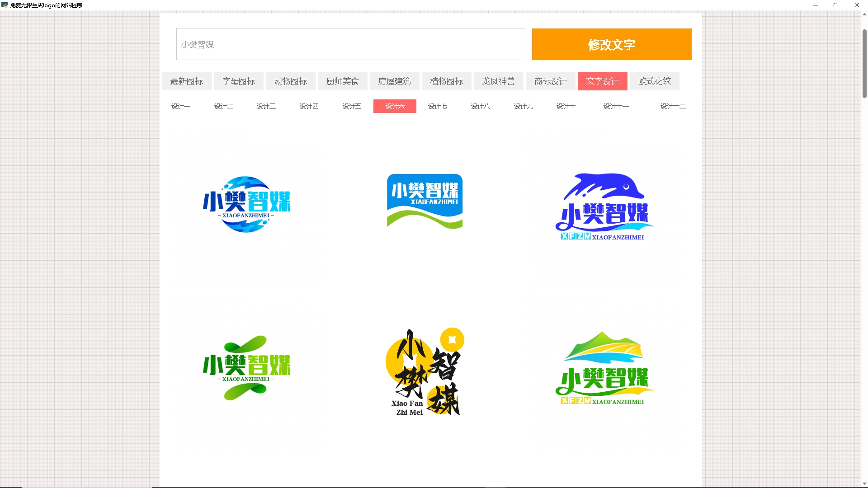
Task: Focus the logo text input field
Action: [350, 44]
